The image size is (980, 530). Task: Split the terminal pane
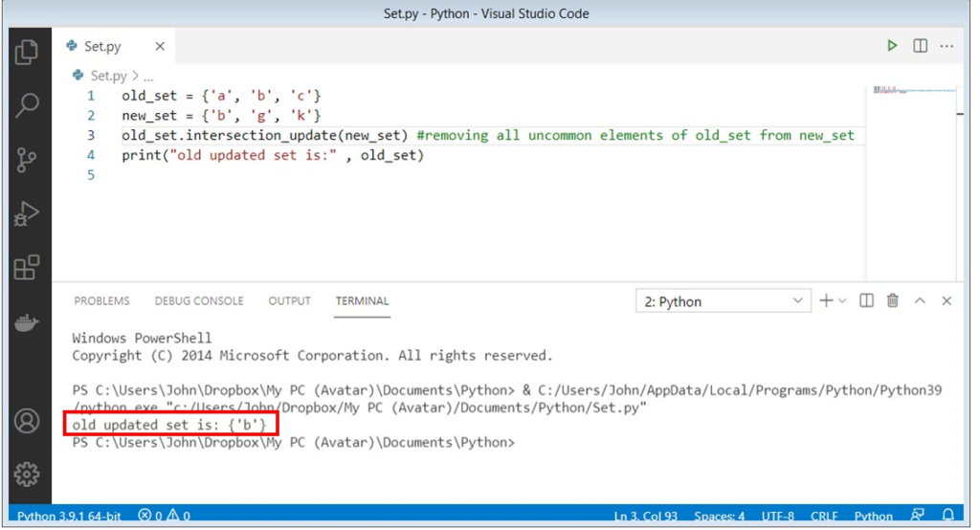(866, 300)
